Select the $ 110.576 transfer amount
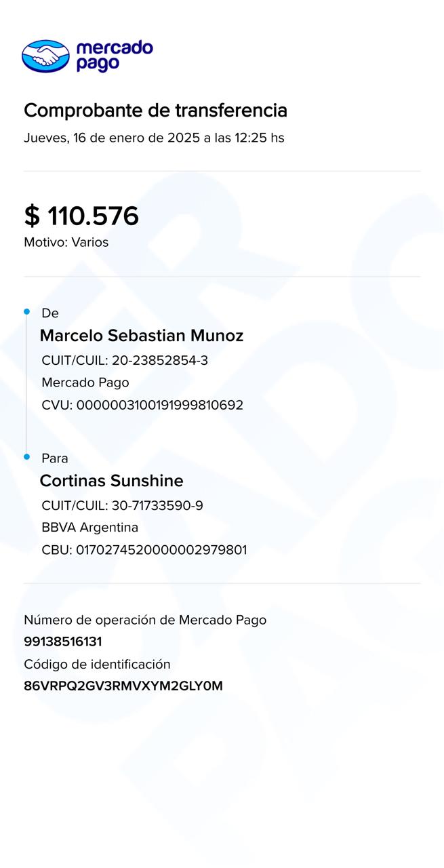444x868 pixels. 81,216
